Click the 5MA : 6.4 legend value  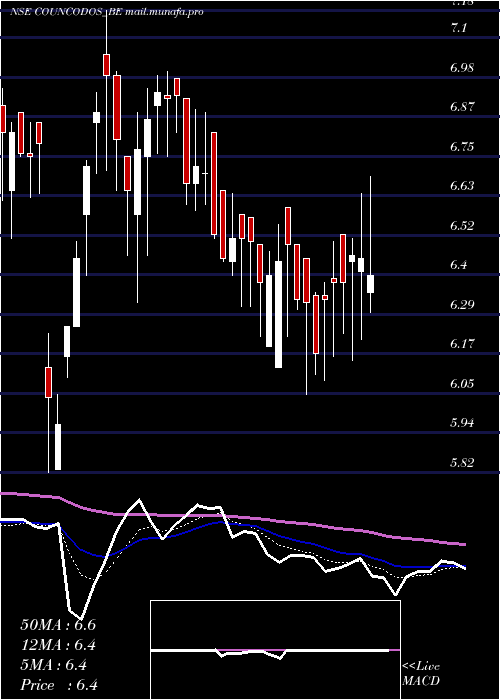54,665
